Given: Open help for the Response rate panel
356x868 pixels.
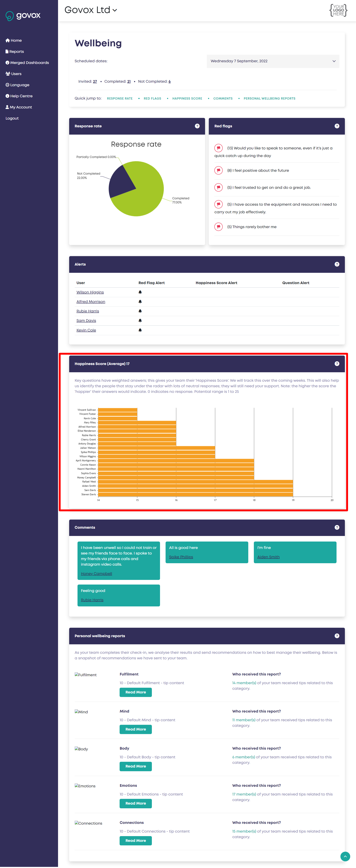Looking at the screenshot, I should 197,126.
